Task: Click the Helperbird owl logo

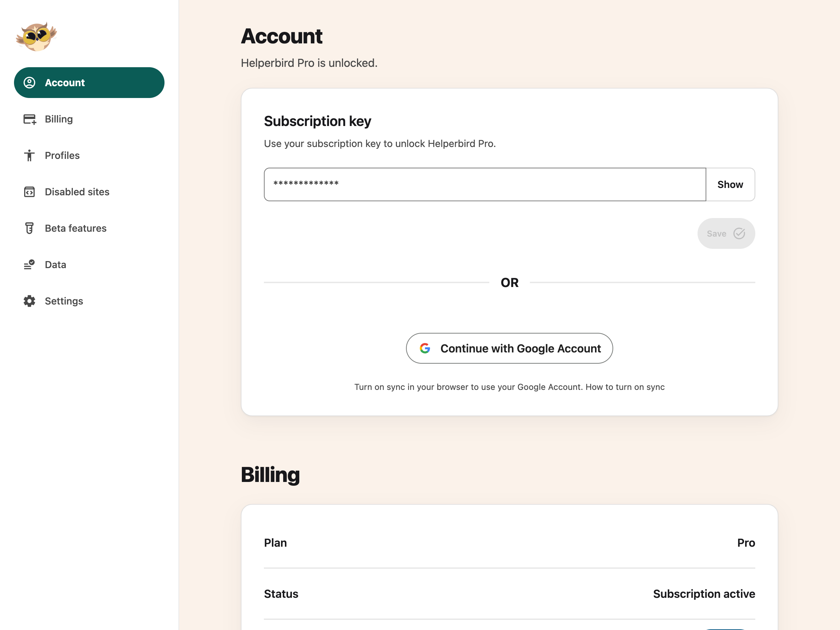Action: pyautogui.click(x=36, y=36)
